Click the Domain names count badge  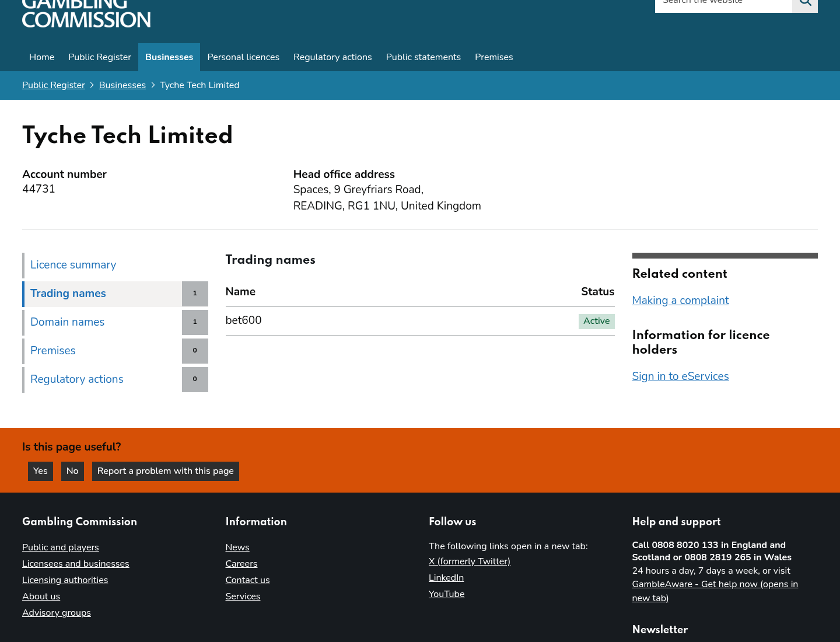(195, 322)
